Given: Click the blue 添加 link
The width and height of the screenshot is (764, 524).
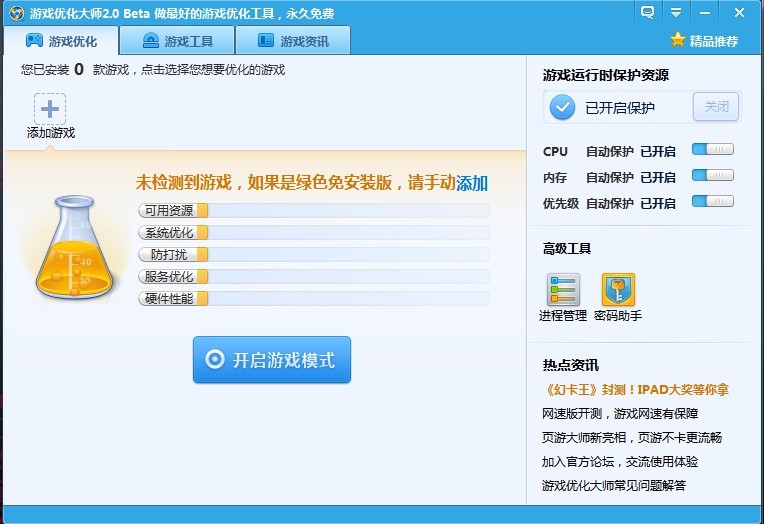Looking at the screenshot, I should tap(472, 183).
